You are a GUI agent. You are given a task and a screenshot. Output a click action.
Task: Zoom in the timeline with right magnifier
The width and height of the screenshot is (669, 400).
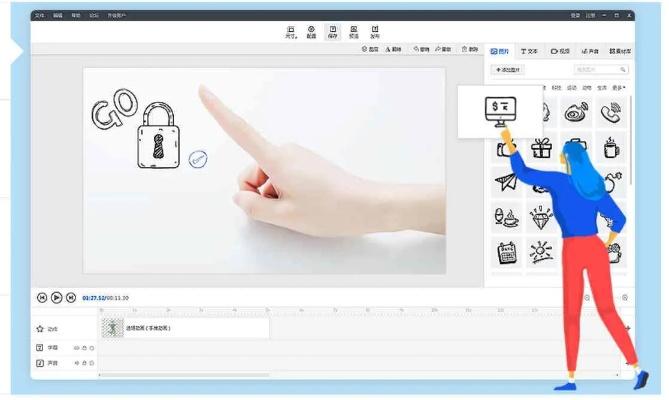(x=625, y=298)
